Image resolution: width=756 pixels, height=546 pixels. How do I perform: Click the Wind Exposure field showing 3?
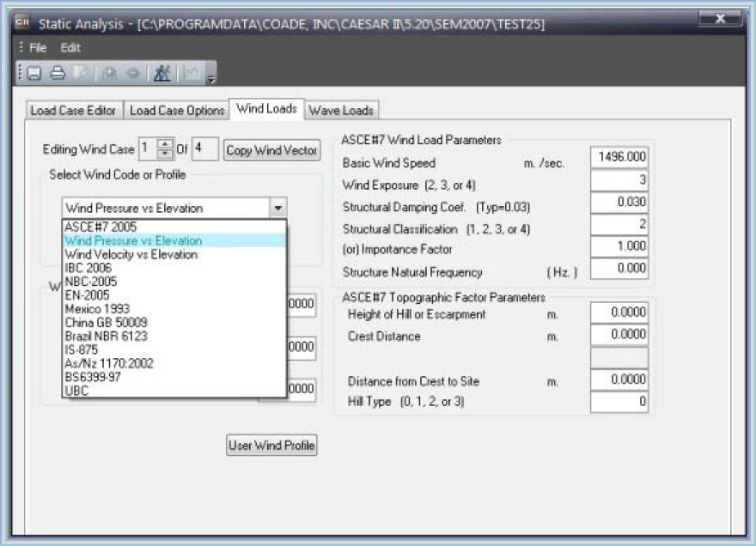619,179
